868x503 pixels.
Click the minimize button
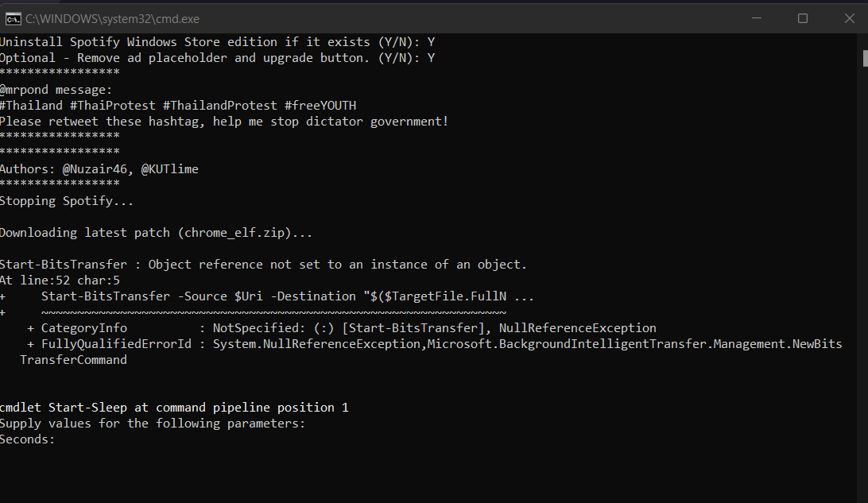[x=756, y=17]
